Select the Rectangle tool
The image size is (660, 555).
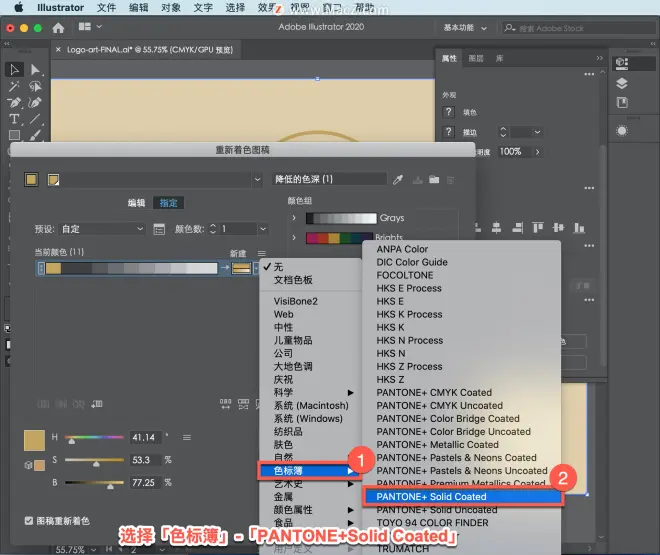coord(14,135)
